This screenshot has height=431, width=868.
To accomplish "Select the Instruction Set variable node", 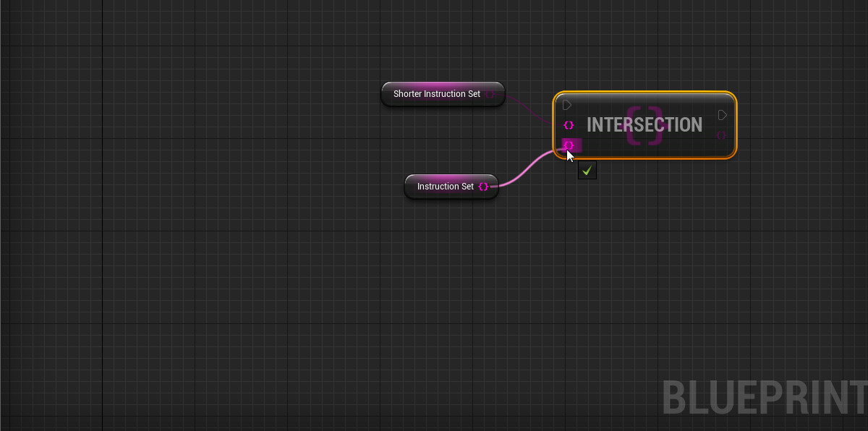I will (x=445, y=187).
